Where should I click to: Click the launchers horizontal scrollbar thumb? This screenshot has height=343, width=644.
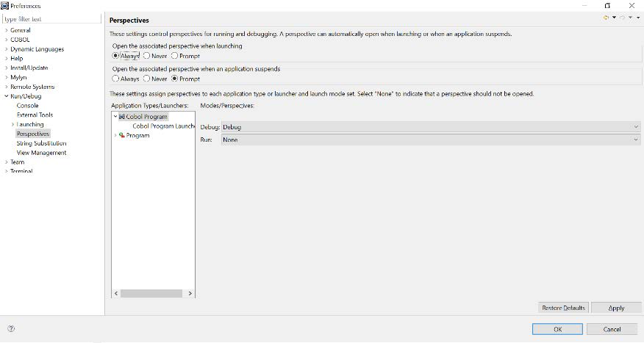click(x=151, y=293)
